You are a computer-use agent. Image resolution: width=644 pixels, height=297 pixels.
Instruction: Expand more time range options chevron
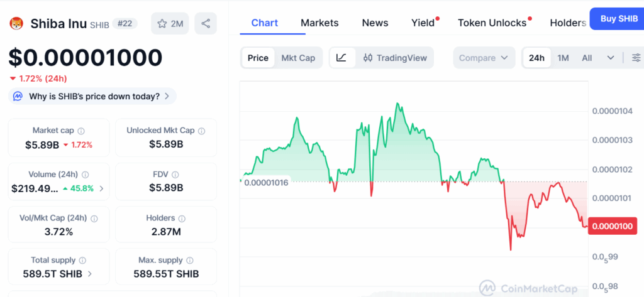pos(610,58)
